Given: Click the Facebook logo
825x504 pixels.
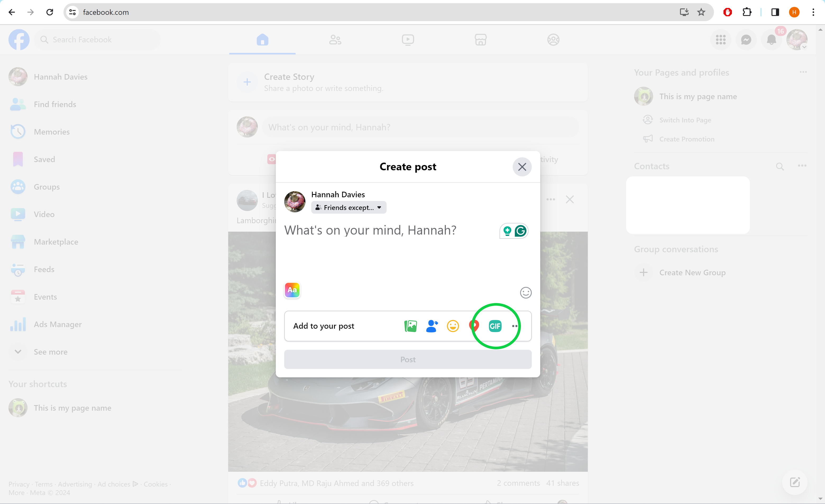Looking at the screenshot, I should [19, 39].
